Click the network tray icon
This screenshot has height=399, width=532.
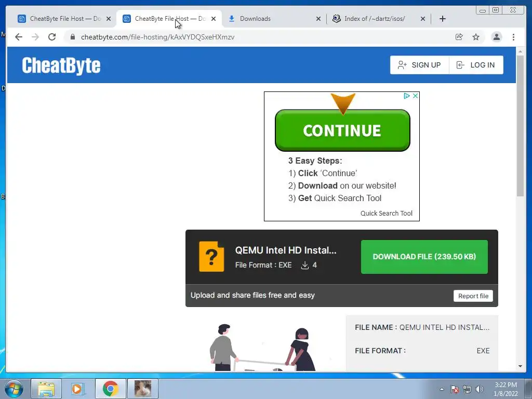[467, 389]
